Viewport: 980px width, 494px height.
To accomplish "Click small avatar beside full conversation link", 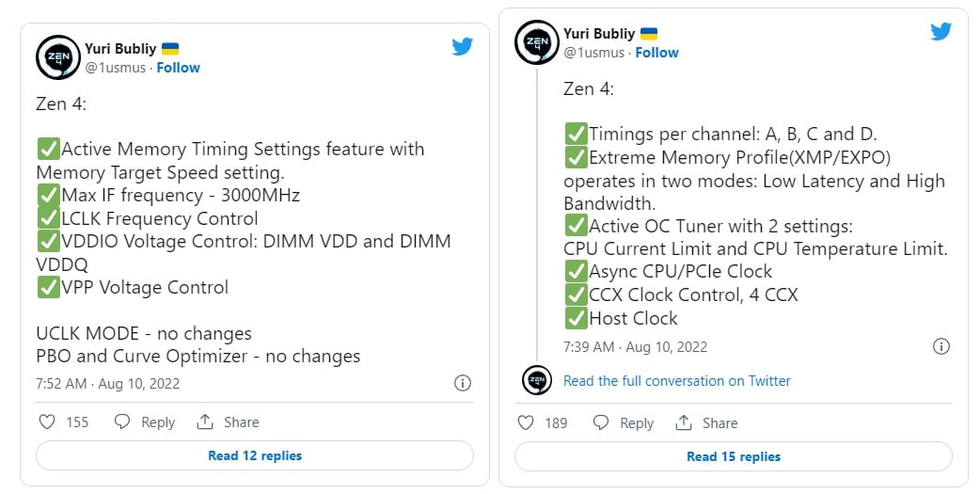I will coord(536,380).
